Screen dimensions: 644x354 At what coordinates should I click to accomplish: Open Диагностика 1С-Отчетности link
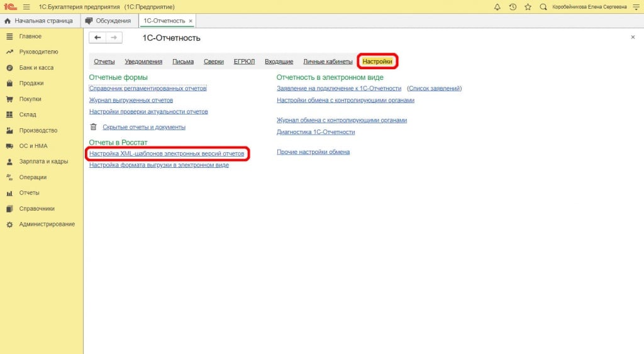coord(316,132)
